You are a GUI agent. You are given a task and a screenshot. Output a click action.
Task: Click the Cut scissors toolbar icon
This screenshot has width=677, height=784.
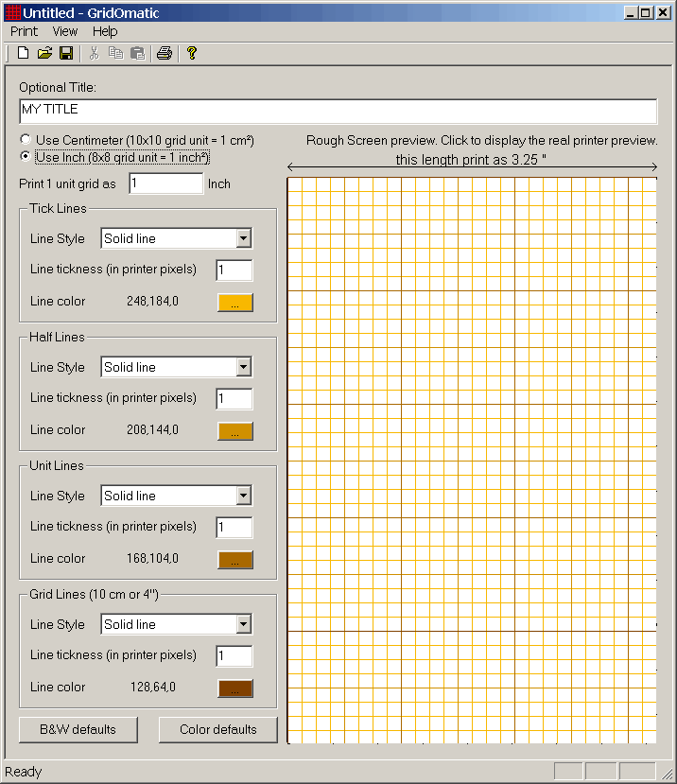(x=95, y=54)
